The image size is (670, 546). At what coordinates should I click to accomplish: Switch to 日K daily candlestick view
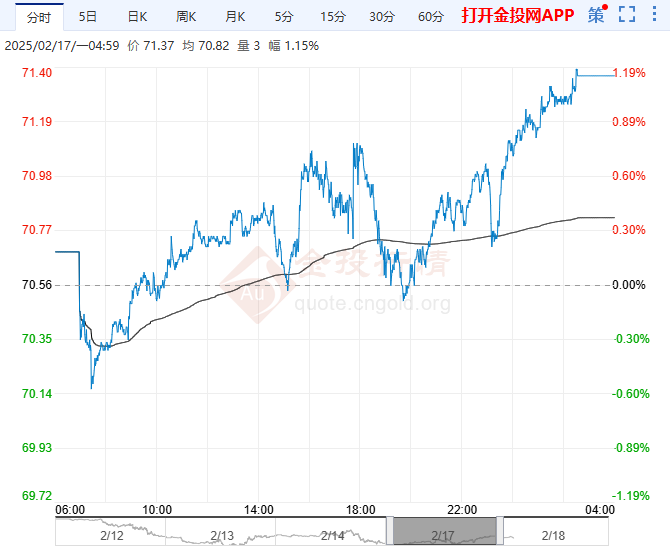pos(137,16)
